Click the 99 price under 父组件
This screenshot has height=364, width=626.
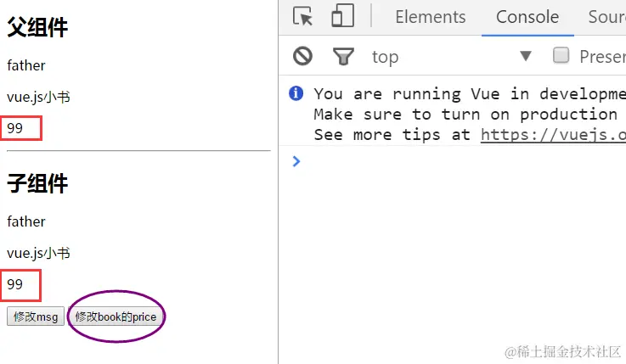[15, 129]
